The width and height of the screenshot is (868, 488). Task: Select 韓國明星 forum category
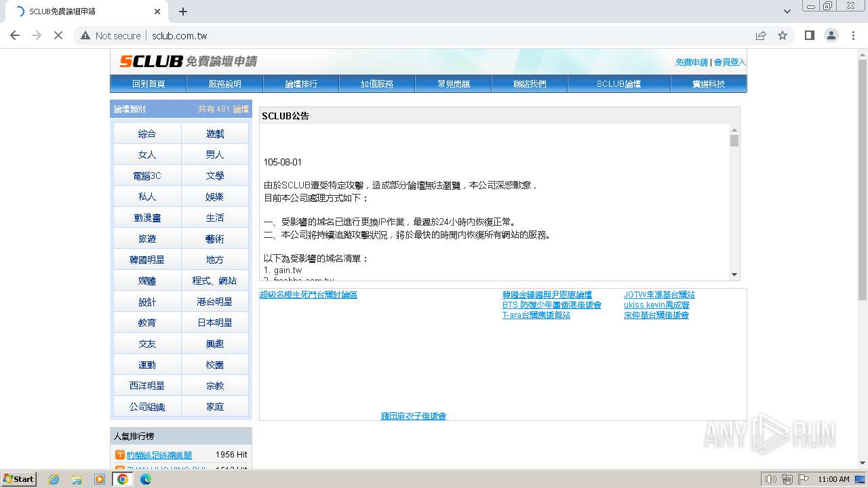point(147,260)
